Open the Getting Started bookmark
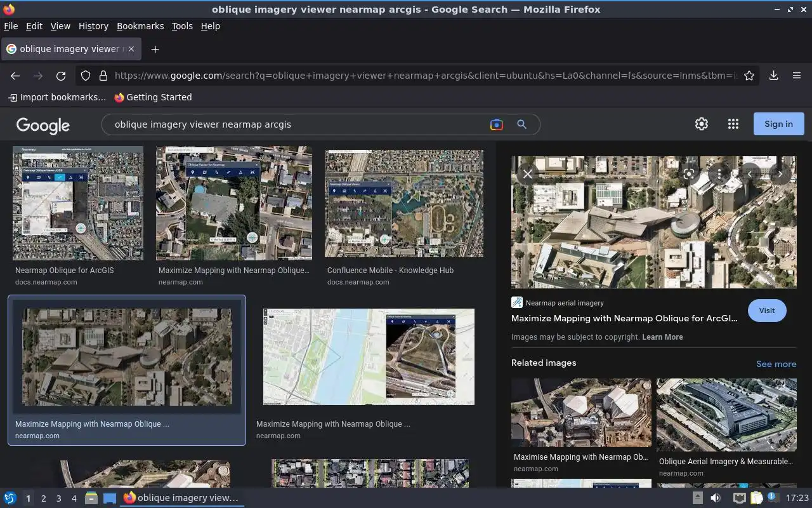 click(153, 97)
